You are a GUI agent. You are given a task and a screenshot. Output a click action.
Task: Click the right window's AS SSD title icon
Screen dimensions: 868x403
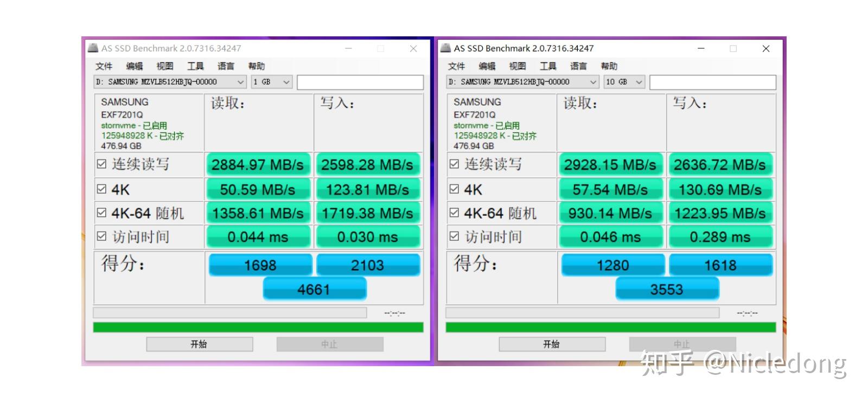click(446, 48)
